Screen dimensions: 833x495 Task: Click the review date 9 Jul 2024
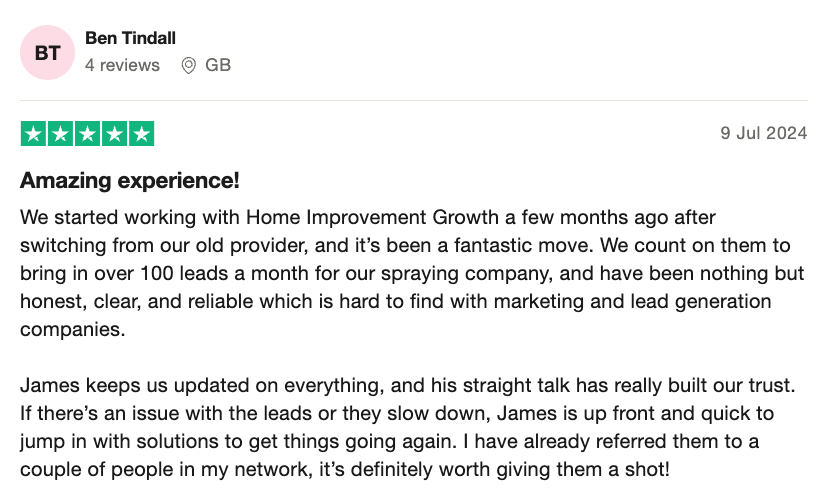[763, 133]
